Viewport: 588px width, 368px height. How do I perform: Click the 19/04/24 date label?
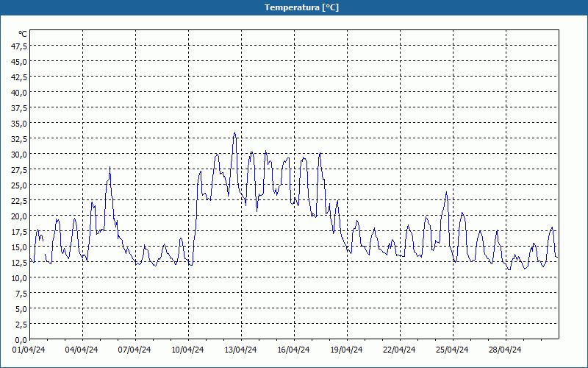tap(346, 350)
